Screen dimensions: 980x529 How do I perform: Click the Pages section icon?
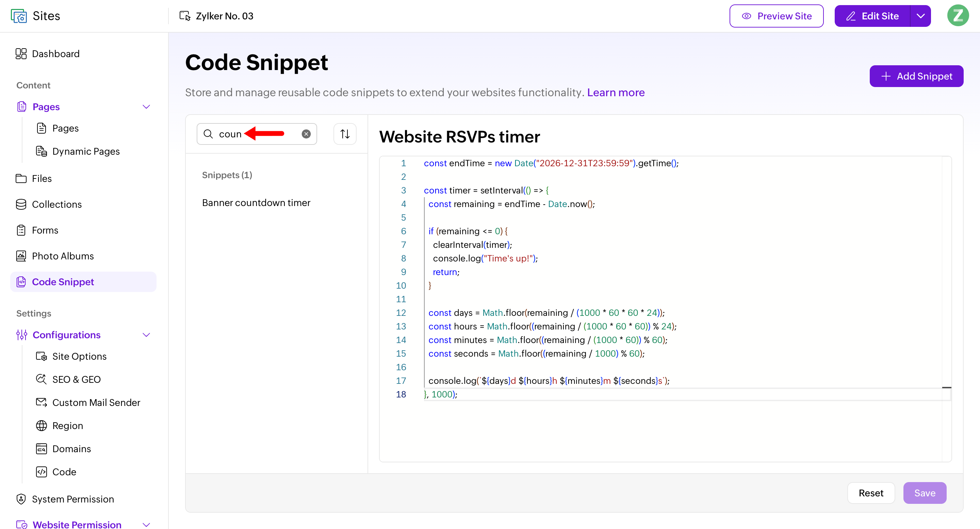click(x=22, y=107)
